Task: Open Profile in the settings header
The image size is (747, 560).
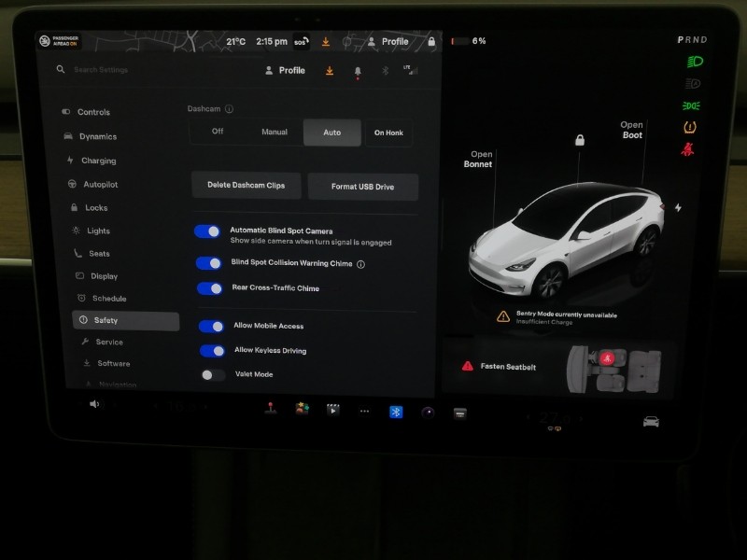Action: pyautogui.click(x=285, y=71)
